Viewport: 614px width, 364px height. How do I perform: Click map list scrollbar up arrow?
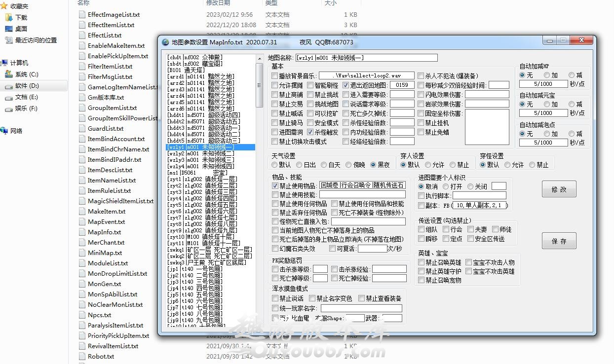click(259, 58)
